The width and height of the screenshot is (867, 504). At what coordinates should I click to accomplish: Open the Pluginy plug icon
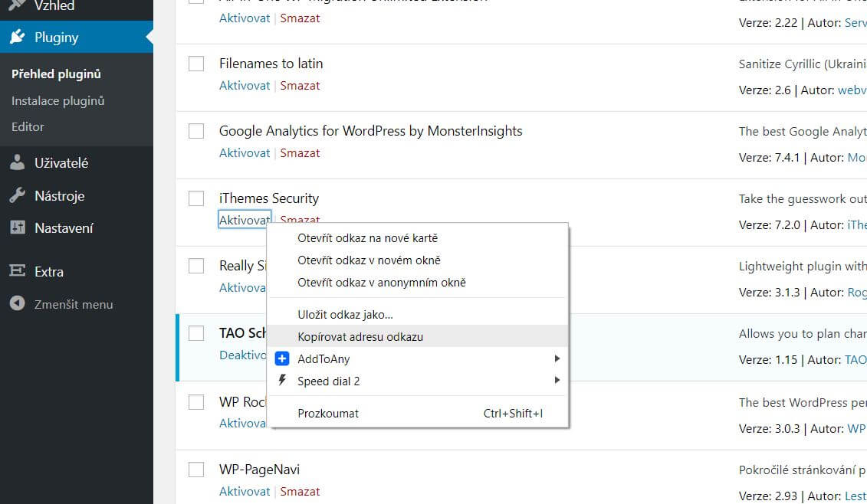(17, 37)
